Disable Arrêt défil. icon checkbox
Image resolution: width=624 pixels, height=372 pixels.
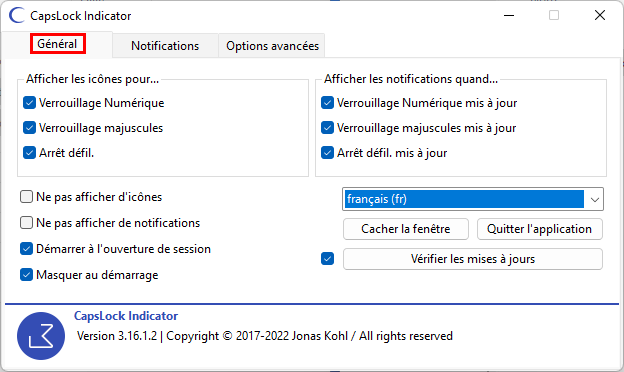pos(29,153)
